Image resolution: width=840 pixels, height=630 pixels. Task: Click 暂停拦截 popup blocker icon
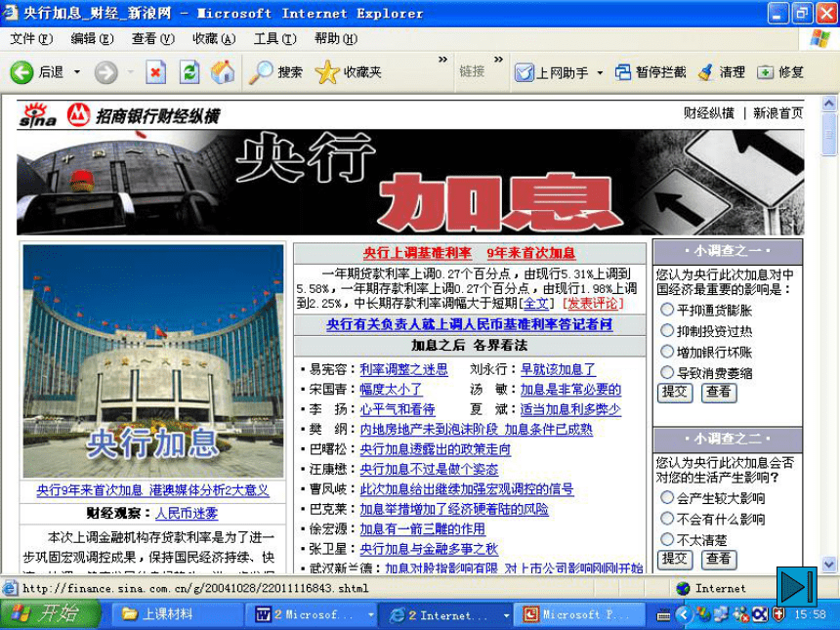tap(623, 71)
